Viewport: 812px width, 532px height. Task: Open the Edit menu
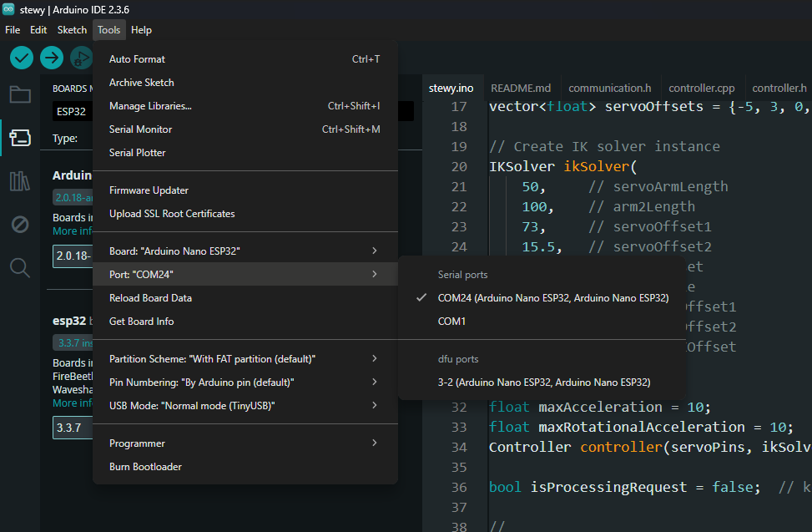38,30
